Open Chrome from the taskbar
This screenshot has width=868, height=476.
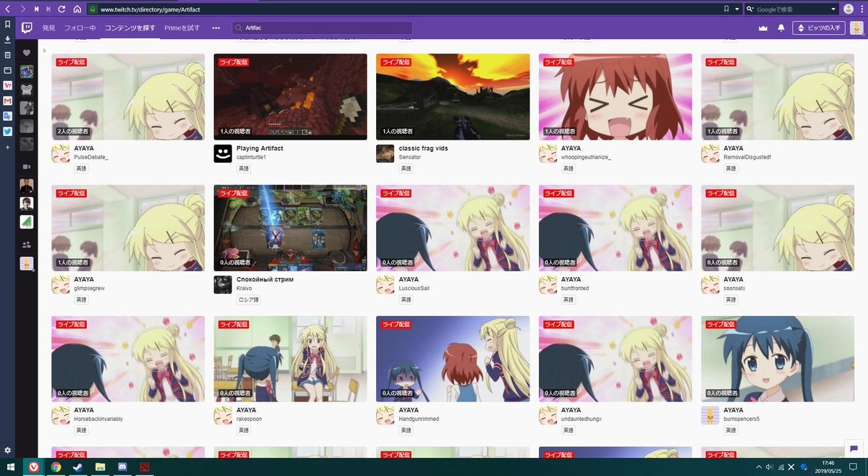point(56,467)
